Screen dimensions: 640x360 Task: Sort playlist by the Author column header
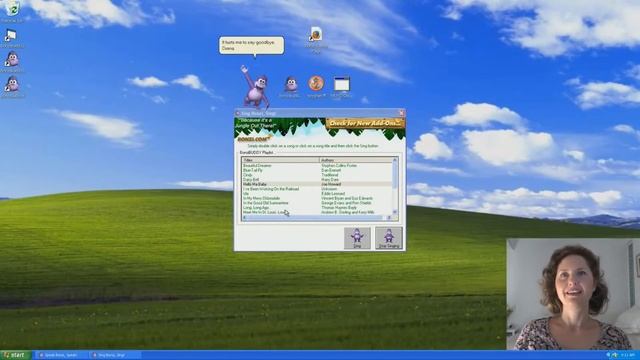tap(356, 160)
